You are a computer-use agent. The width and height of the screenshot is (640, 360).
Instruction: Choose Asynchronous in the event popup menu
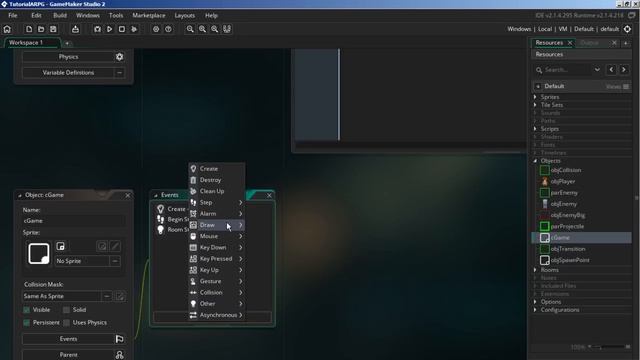217,315
